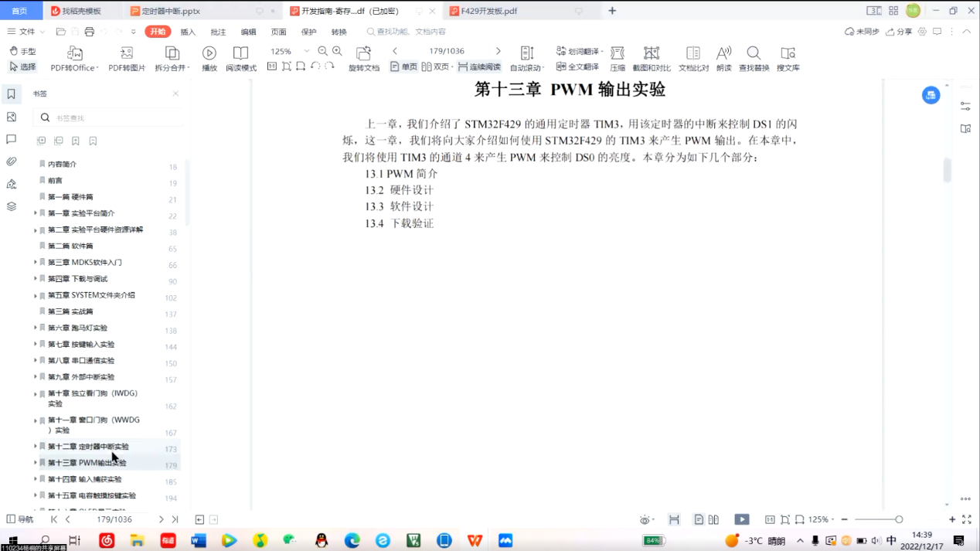Viewport: 980px width, 551px height.
Task: Select the 手型 hand tool mode
Action: pos(22,51)
